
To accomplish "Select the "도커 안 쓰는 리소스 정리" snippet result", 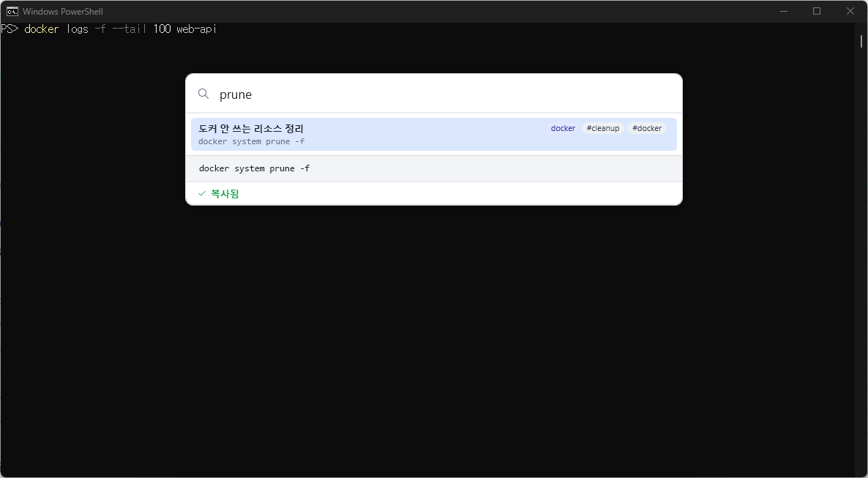I will point(434,134).
